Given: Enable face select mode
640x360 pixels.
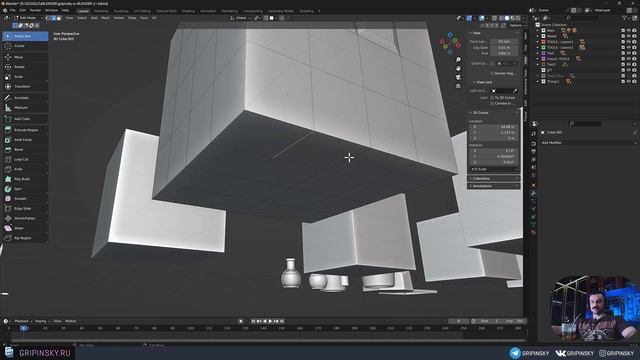Looking at the screenshot, I should 59,18.
